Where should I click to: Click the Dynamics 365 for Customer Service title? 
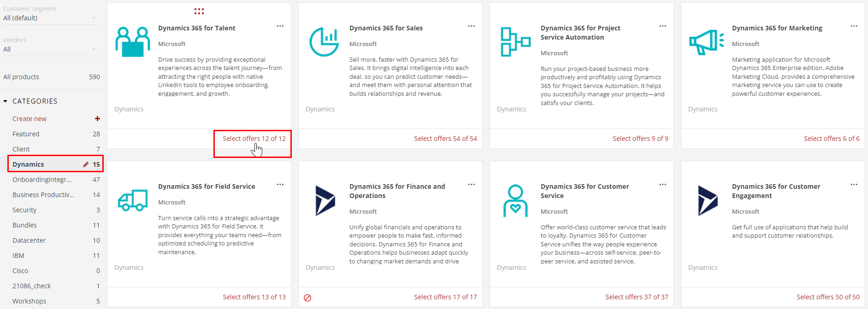point(585,191)
